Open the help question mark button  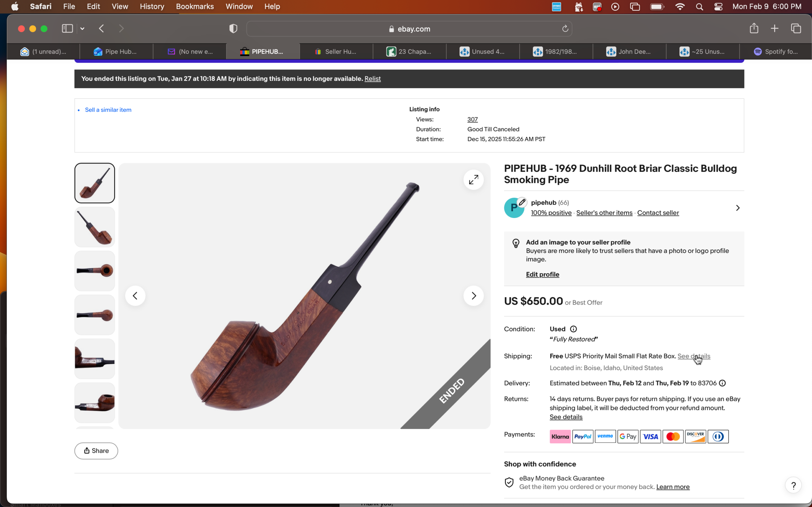point(793,485)
